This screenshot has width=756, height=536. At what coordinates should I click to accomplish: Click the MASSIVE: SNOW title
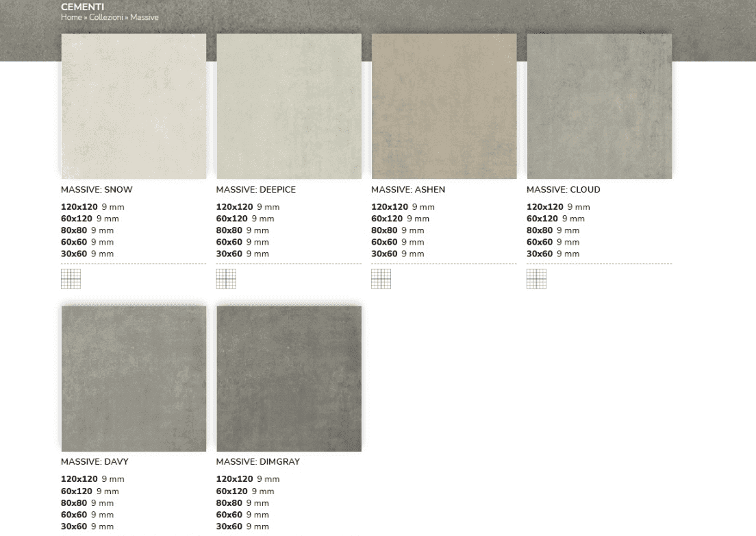pos(97,190)
